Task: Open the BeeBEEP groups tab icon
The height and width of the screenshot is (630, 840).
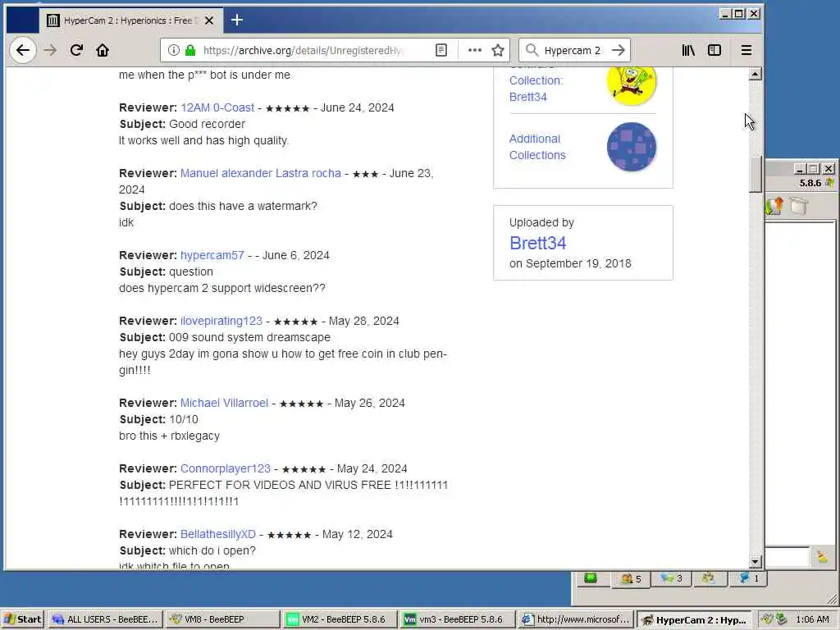Action: coord(708,578)
